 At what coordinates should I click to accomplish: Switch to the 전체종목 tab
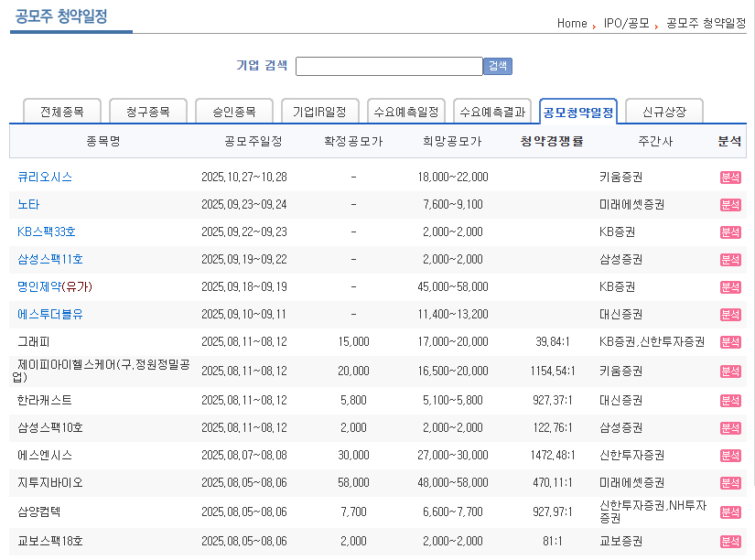click(62, 112)
